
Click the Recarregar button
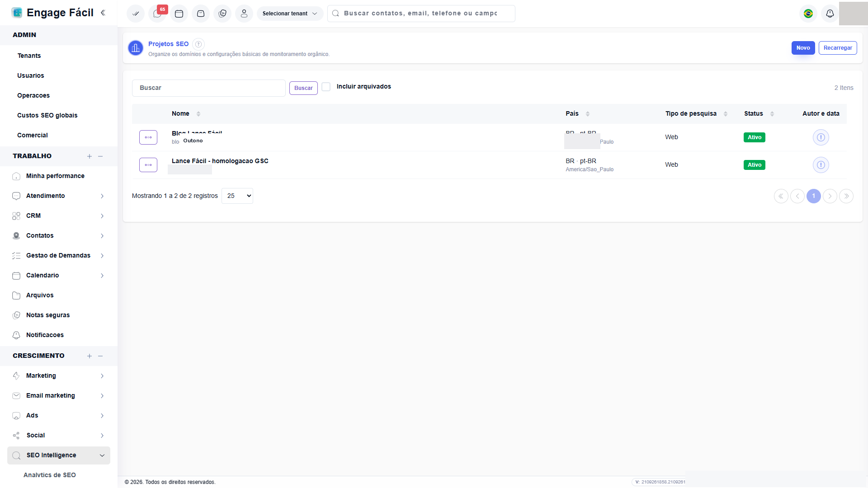pos(838,48)
